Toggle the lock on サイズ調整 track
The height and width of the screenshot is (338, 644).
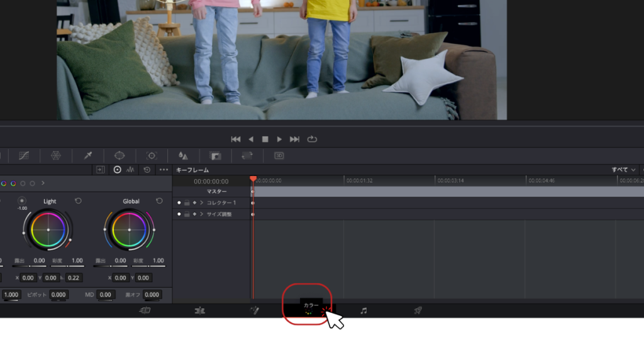coord(187,214)
